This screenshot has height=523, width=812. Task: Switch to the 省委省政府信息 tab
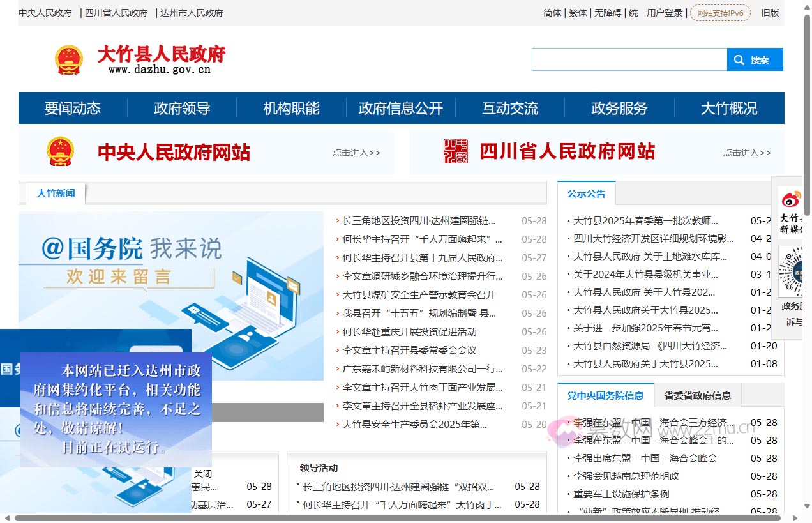tap(698, 396)
